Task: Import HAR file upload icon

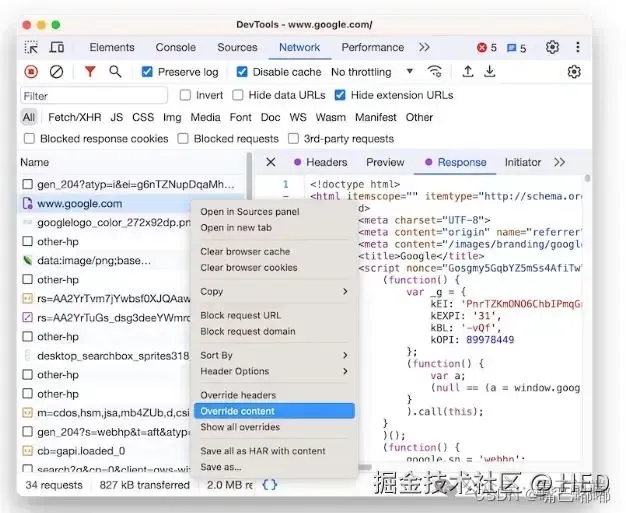Action: (x=468, y=71)
